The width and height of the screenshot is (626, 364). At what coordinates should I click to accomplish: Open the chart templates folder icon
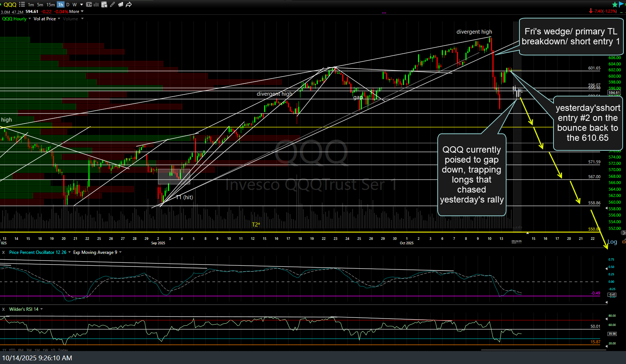coord(121,4)
